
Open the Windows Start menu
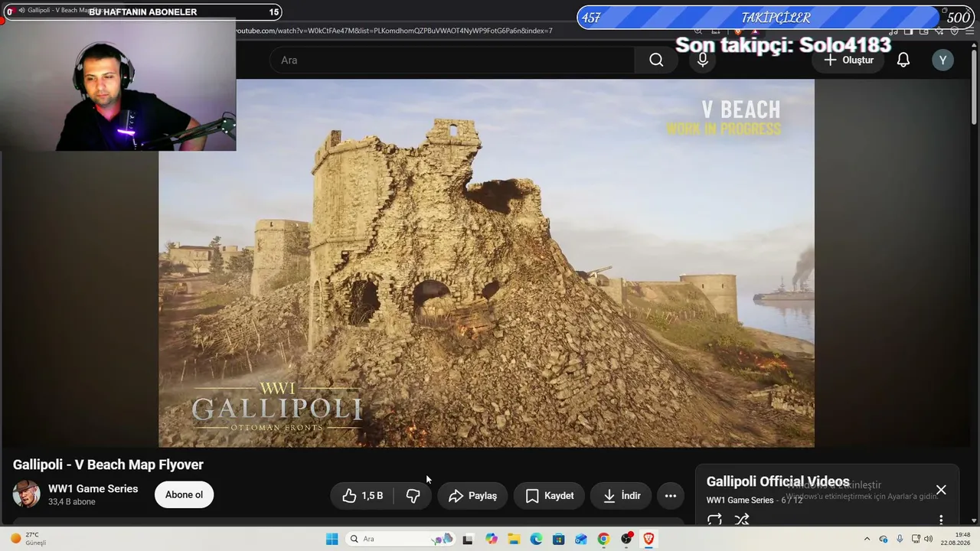332,539
